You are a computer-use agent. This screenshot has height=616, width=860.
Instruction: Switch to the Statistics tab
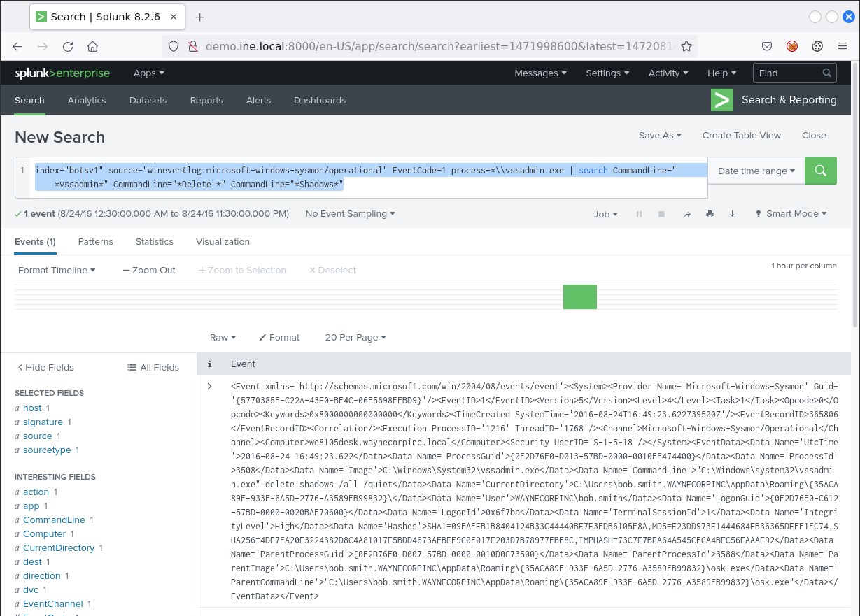click(154, 241)
